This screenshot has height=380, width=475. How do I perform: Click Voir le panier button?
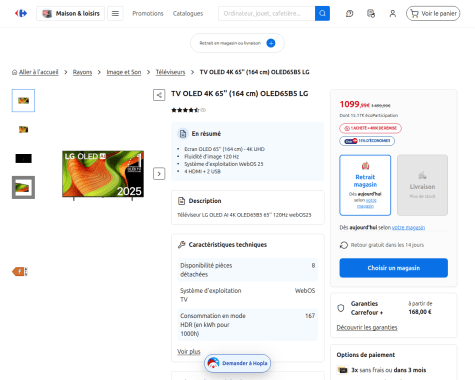pyautogui.click(x=433, y=13)
